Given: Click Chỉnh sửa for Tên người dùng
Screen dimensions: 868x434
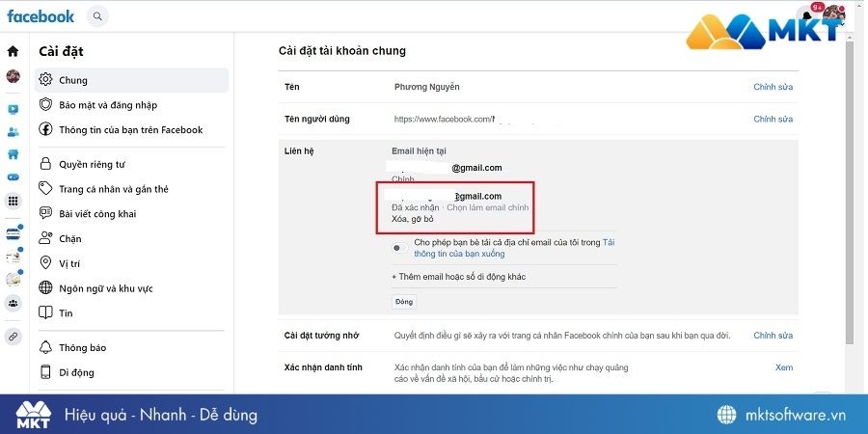Looking at the screenshot, I should 773,119.
